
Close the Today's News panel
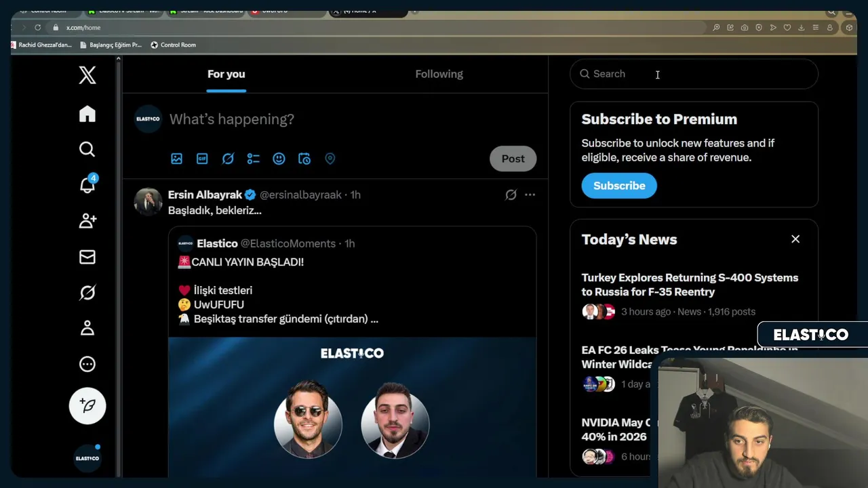pyautogui.click(x=795, y=239)
